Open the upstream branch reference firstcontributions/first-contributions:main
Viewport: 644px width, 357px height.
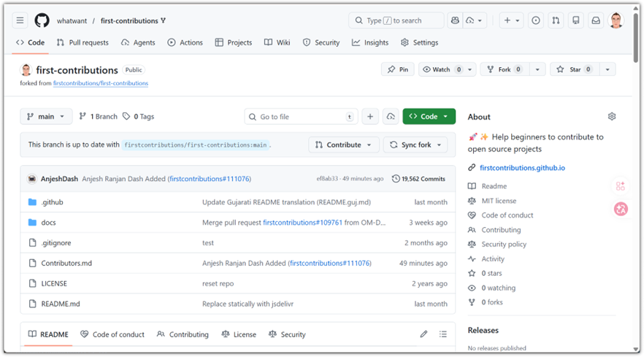click(x=196, y=145)
